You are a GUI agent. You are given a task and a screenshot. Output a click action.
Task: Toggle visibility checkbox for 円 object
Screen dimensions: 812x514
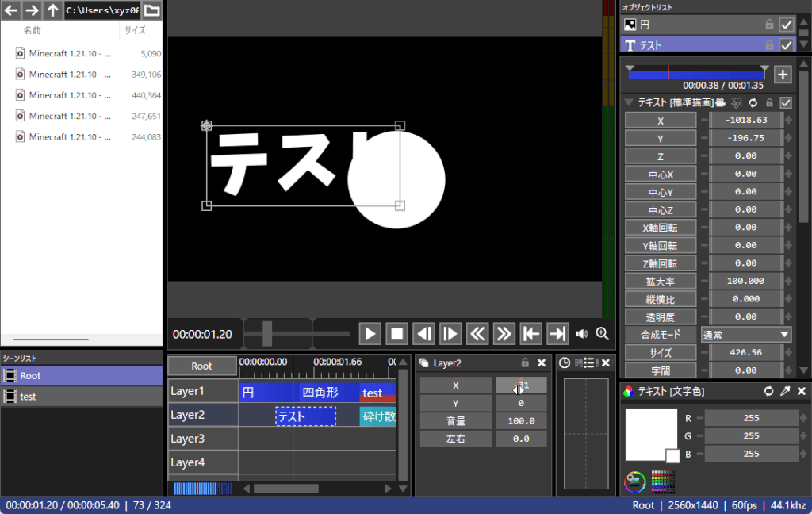tap(787, 25)
